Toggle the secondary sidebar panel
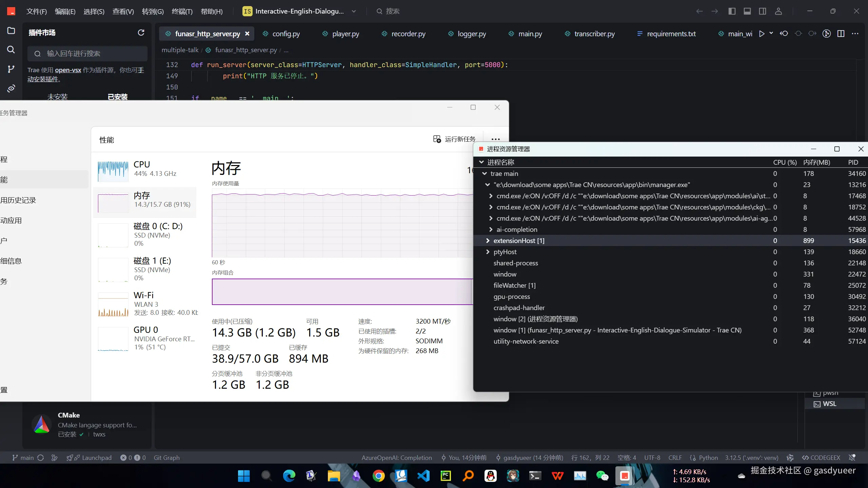The width and height of the screenshot is (868, 488). click(x=762, y=11)
